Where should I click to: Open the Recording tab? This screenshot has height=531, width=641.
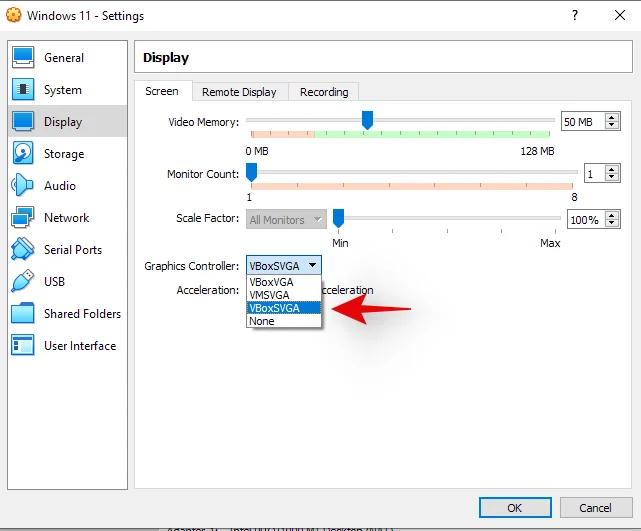coord(324,92)
